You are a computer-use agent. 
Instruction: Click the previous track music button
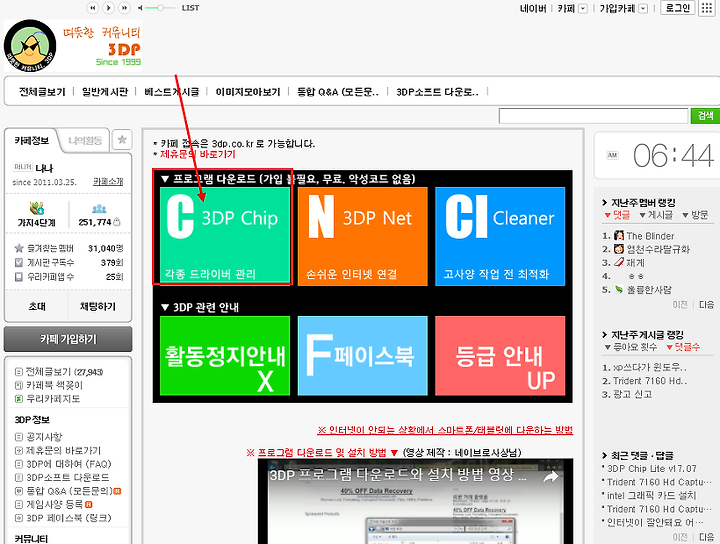point(93,8)
